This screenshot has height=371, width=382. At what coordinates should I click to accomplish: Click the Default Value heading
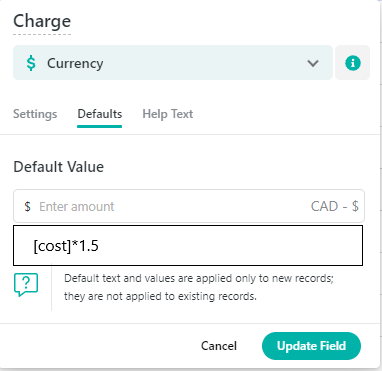click(x=59, y=167)
